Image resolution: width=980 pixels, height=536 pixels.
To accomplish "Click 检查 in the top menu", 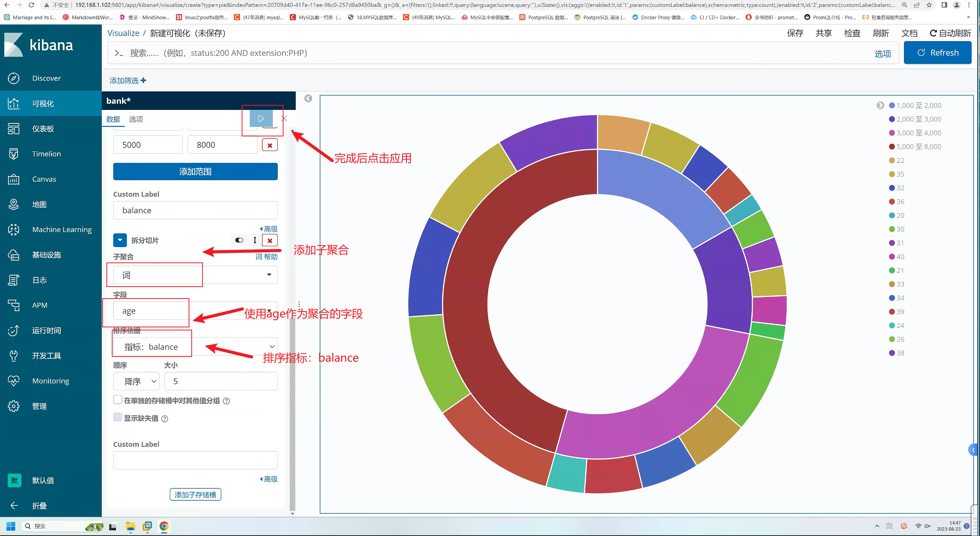I will coord(852,33).
